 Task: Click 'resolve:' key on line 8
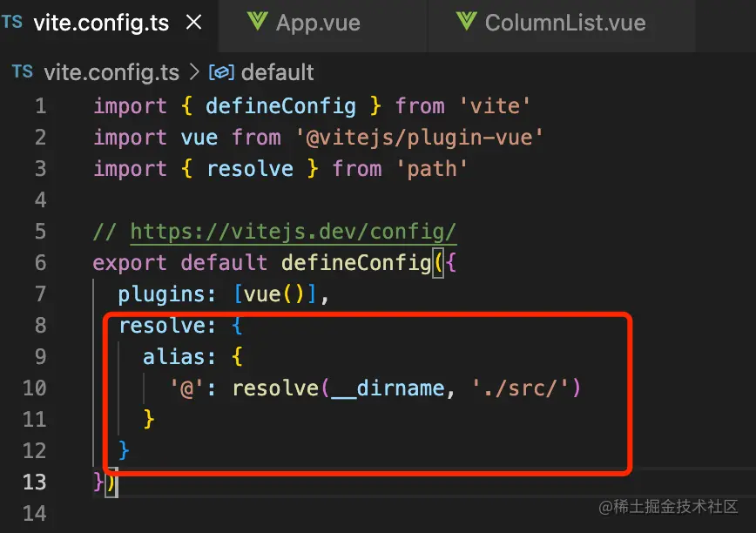167,326
